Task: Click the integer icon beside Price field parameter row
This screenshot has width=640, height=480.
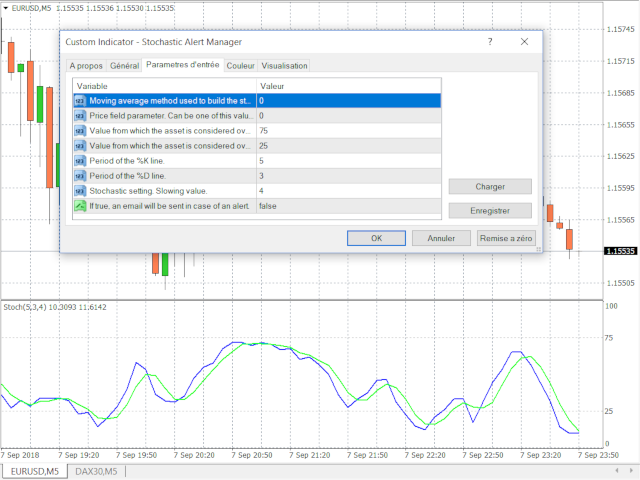Action: point(80,116)
